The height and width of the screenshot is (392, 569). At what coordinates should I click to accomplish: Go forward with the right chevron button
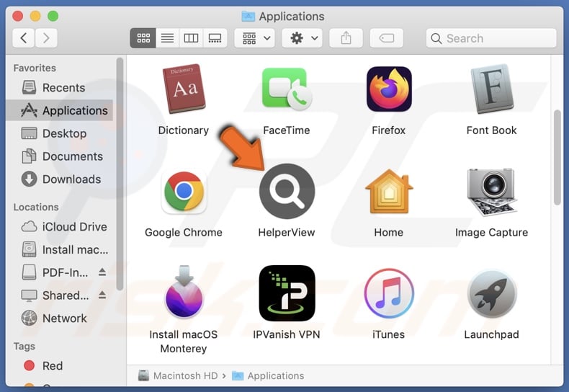tap(46, 38)
